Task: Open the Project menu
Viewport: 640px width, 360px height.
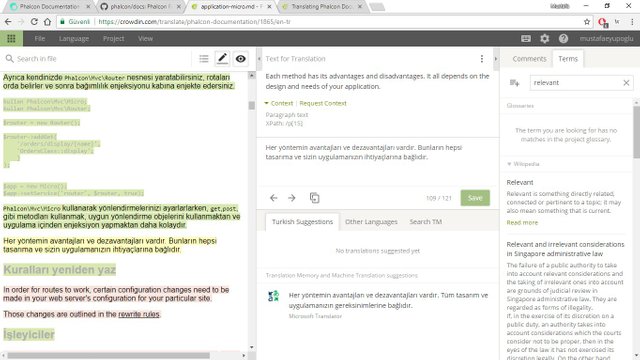Action: coord(113,38)
